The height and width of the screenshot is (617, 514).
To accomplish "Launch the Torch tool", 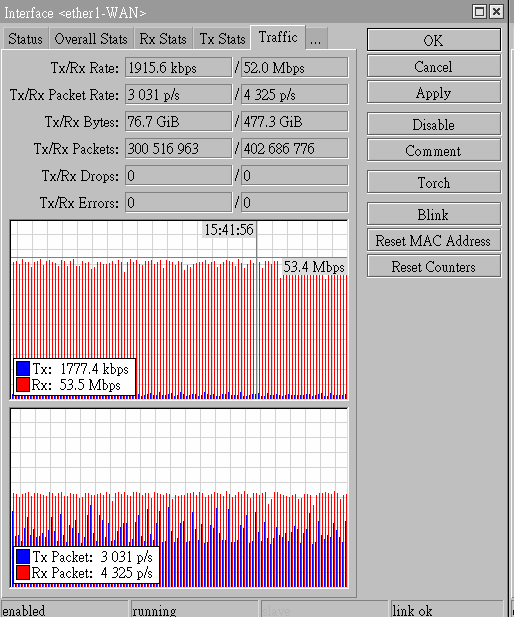I will pyautogui.click(x=434, y=182).
